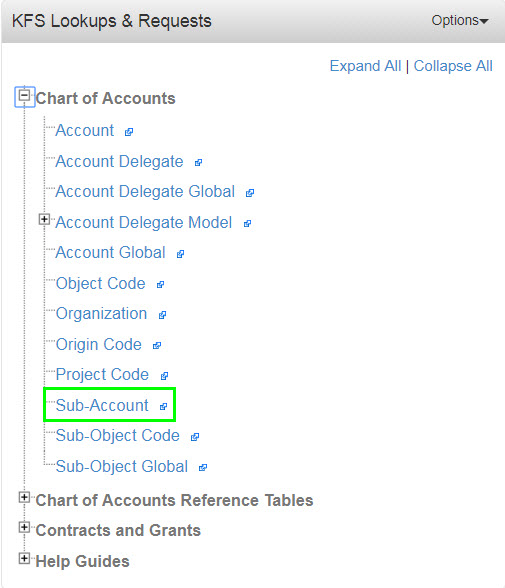Open the Account Delegate Global link
The image size is (505, 588).
pyautogui.click(x=145, y=192)
